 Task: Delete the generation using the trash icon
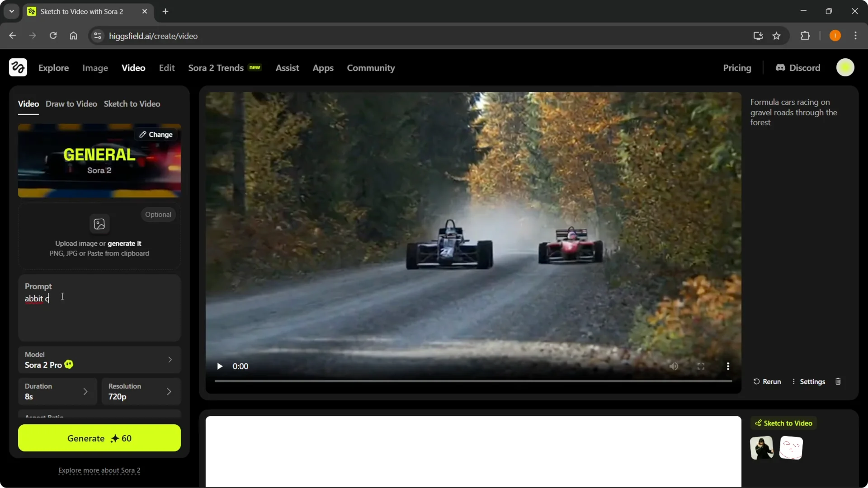click(838, 381)
